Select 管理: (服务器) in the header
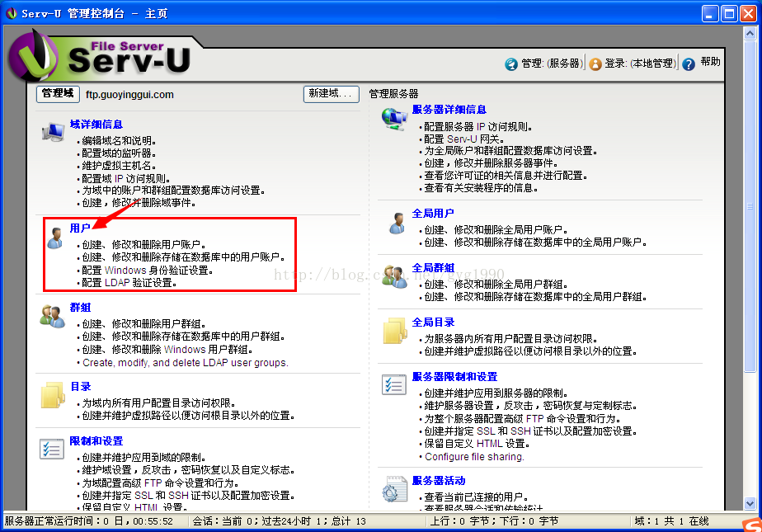Screen dimensions: 762x532 (552, 64)
